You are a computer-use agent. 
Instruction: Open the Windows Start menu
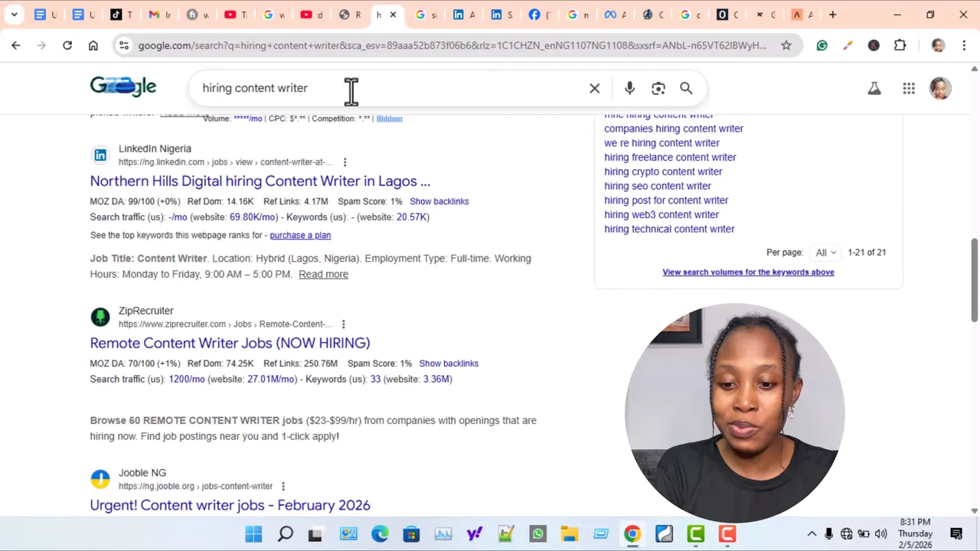click(253, 533)
